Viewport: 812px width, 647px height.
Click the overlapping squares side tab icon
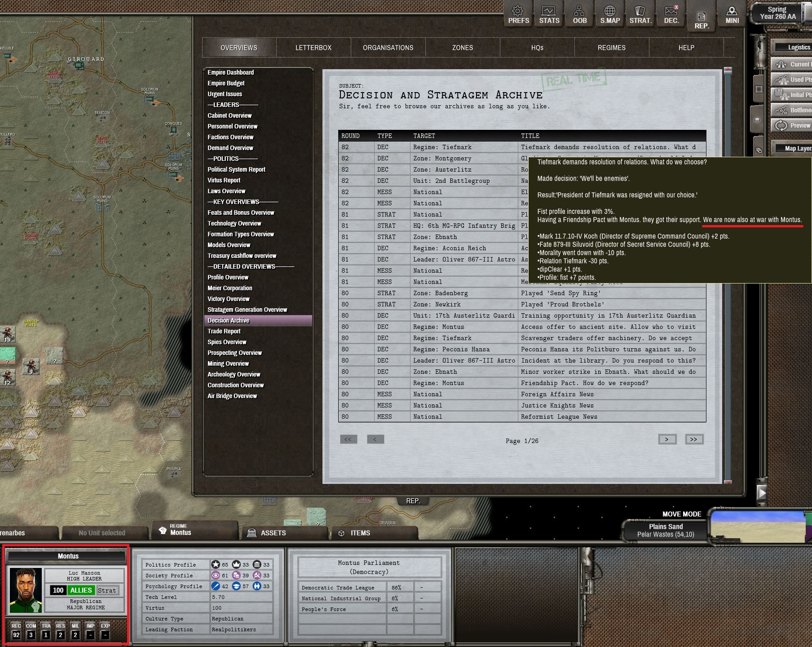759,150
